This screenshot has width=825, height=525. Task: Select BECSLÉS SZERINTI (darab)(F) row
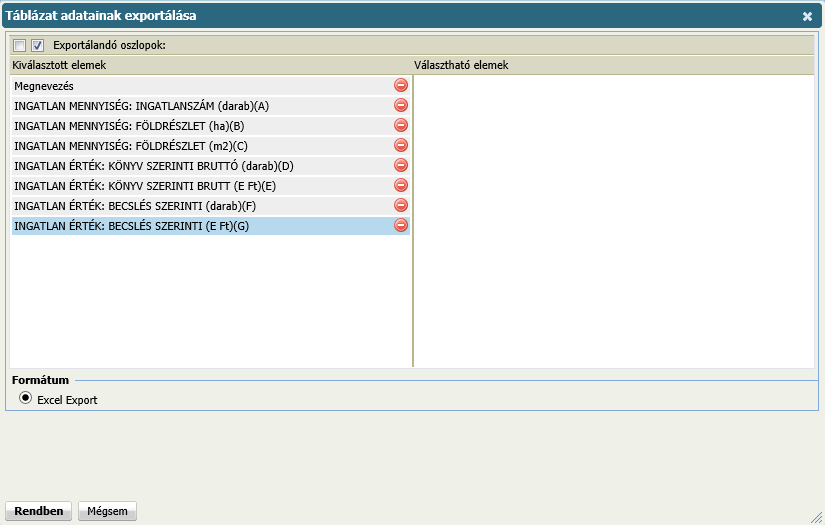click(x=210, y=206)
